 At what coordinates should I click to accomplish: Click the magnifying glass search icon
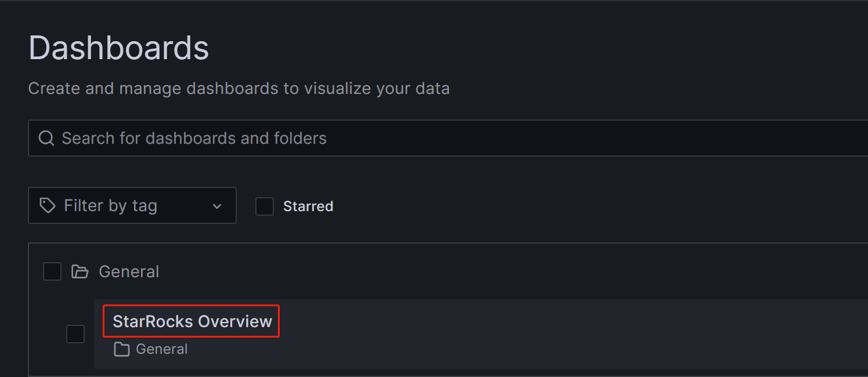(x=46, y=138)
